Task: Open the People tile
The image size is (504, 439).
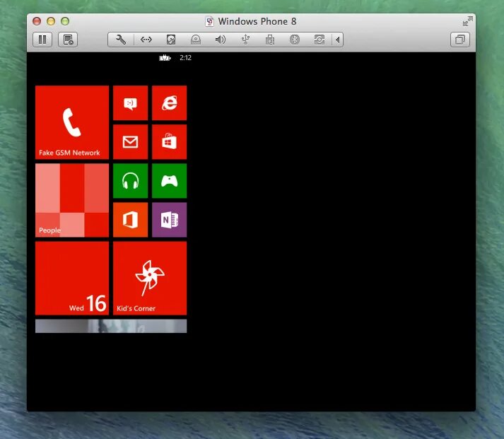Action: pos(72,200)
